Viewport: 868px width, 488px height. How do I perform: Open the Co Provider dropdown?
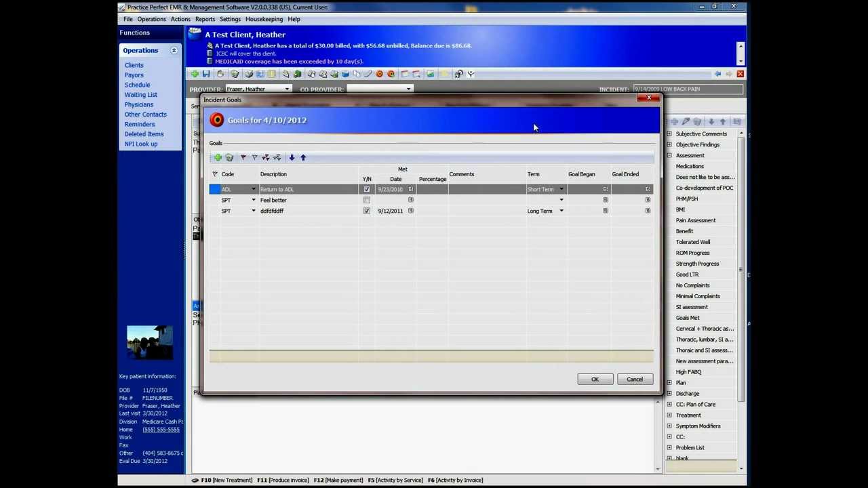tap(408, 89)
